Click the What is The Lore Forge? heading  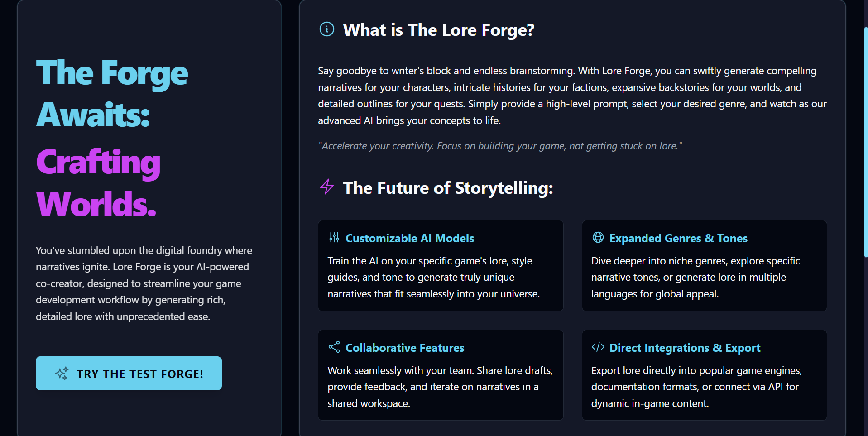click(x=438, y=30)
